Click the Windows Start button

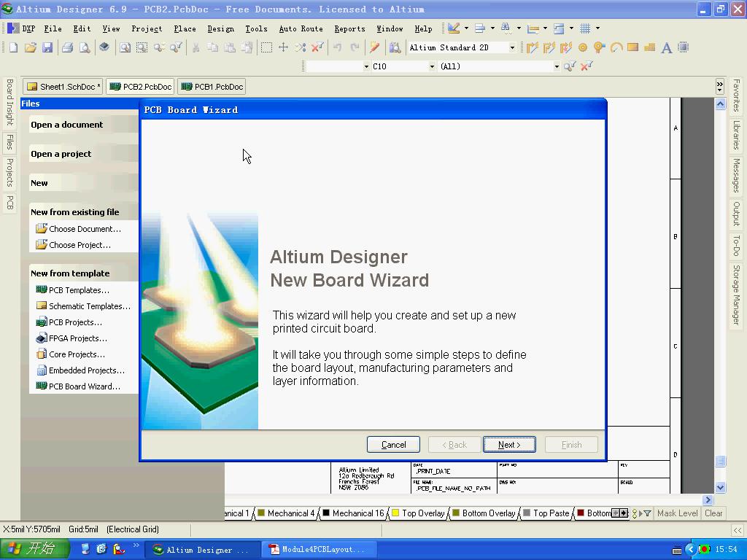[x=34, y=549]
